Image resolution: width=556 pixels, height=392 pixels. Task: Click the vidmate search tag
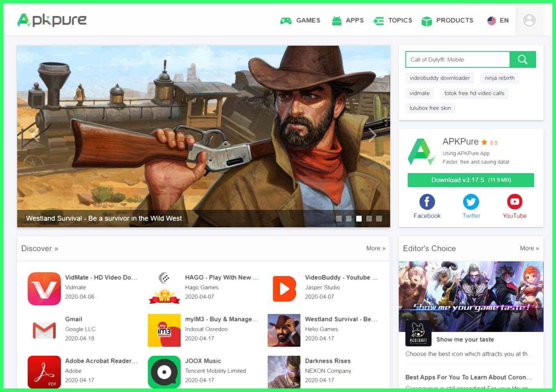click(419, 93)
